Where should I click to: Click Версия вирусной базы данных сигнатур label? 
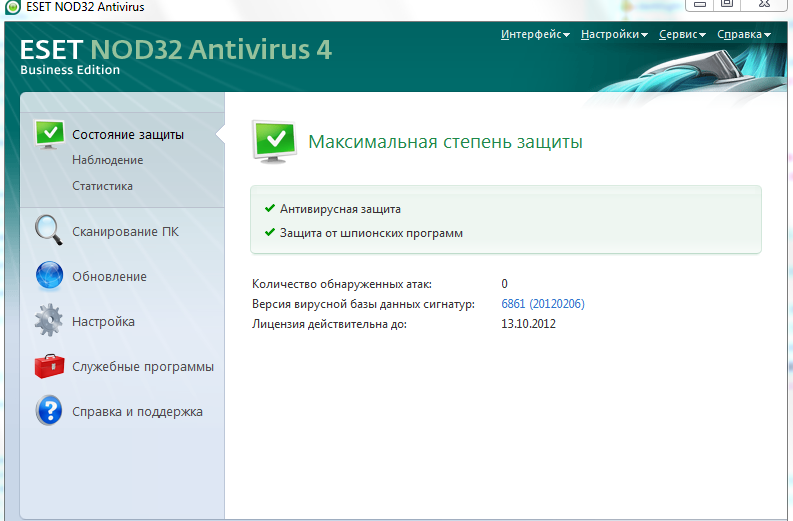(x=363, y=304)
